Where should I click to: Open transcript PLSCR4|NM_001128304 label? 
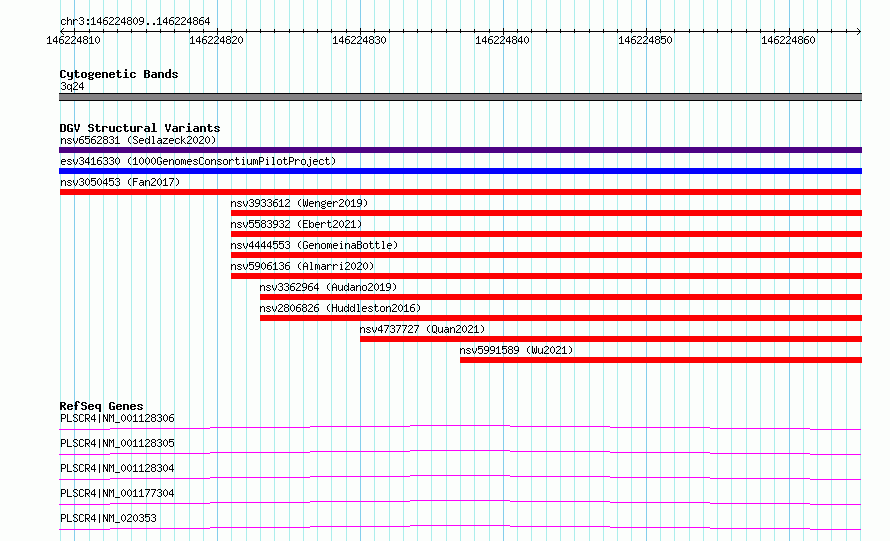117,468
